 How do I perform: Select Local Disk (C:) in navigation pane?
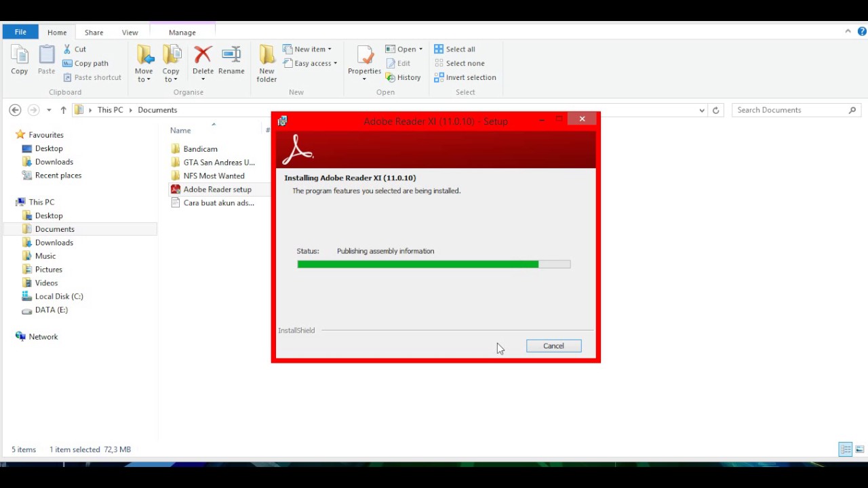click(x=58, y=296)
